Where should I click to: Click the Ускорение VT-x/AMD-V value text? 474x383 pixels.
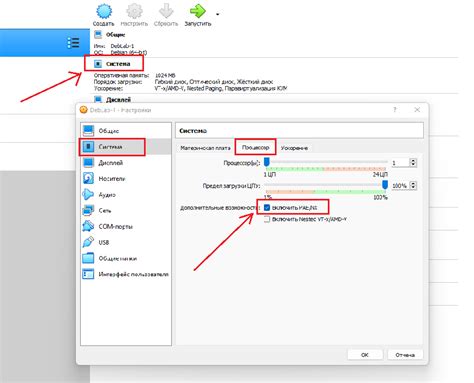(221, 88)
